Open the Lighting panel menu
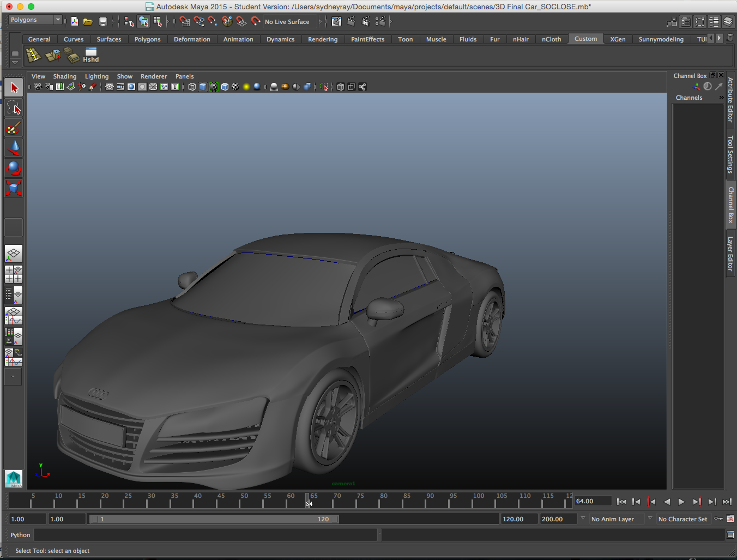The image size is (737, 560). (96, 76)
